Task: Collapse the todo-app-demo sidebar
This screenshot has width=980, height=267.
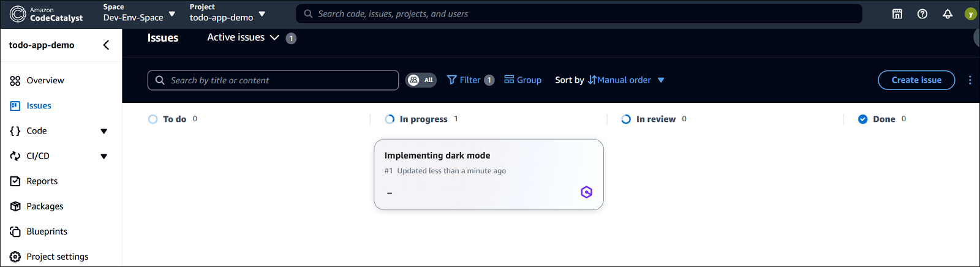Action: pyautogui.click(x=106, y=45)
